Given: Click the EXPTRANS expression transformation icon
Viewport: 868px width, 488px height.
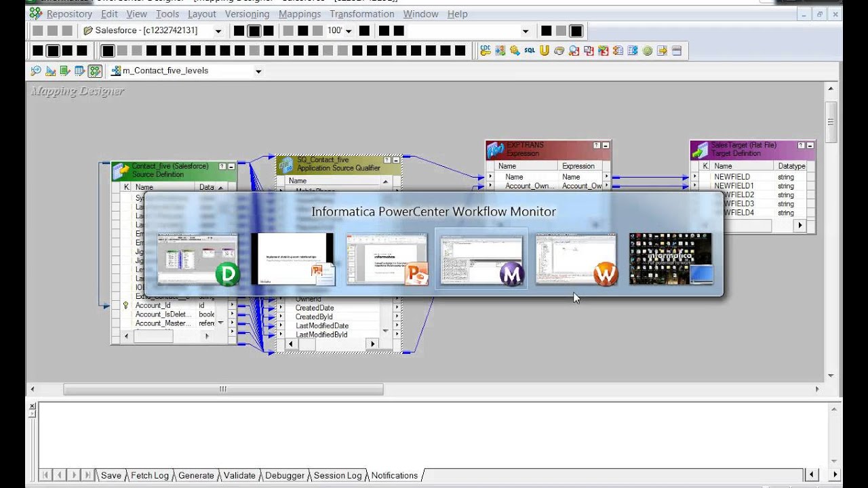Looking at the screenshot, I should (x=495, y=149).
